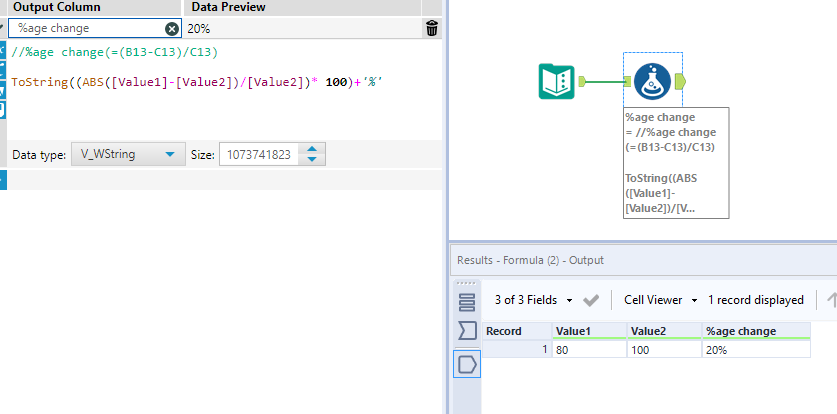Image resolution: width=837 pixels, height=414 pixels.
Task: Click the Data Preview header
Action: tap(228, 7)
